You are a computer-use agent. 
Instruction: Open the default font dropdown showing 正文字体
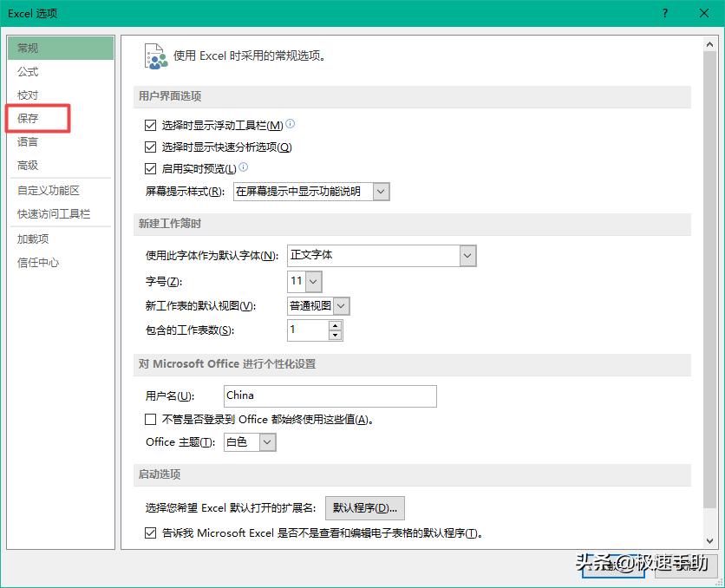(x=467, y=255)
